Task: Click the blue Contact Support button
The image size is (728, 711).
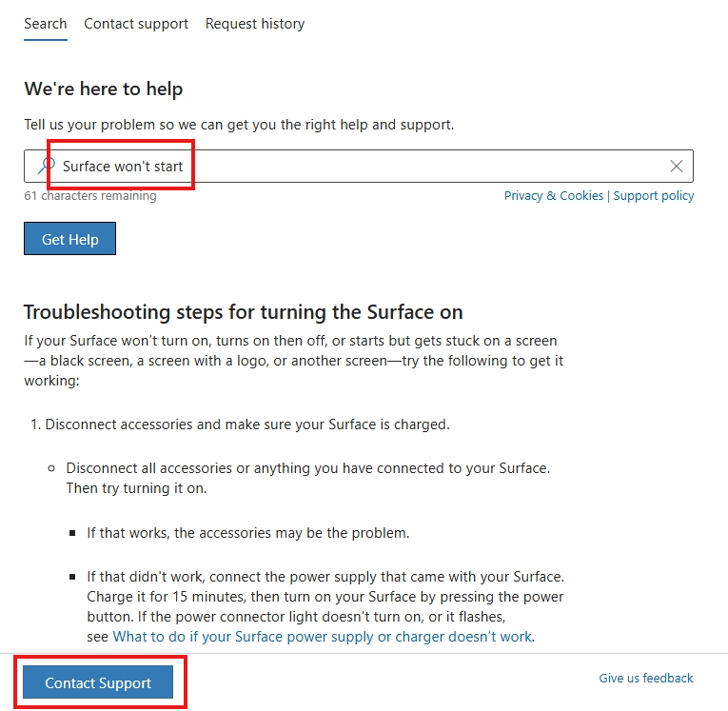Action: point(98,682)
